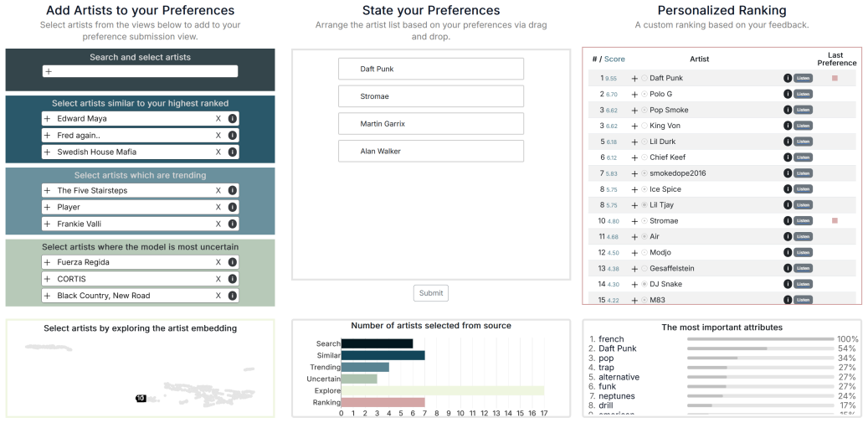The height and width of the screenshot is (423, 868).
Task: Select the 'trap' attribute row
Action: point(724,368)
